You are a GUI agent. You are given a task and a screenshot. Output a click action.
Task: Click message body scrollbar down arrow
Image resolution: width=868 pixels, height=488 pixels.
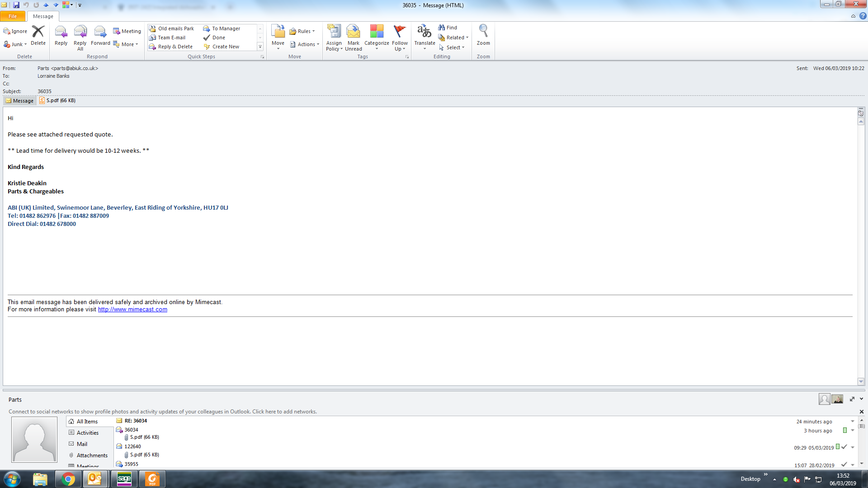click(861, 381)
